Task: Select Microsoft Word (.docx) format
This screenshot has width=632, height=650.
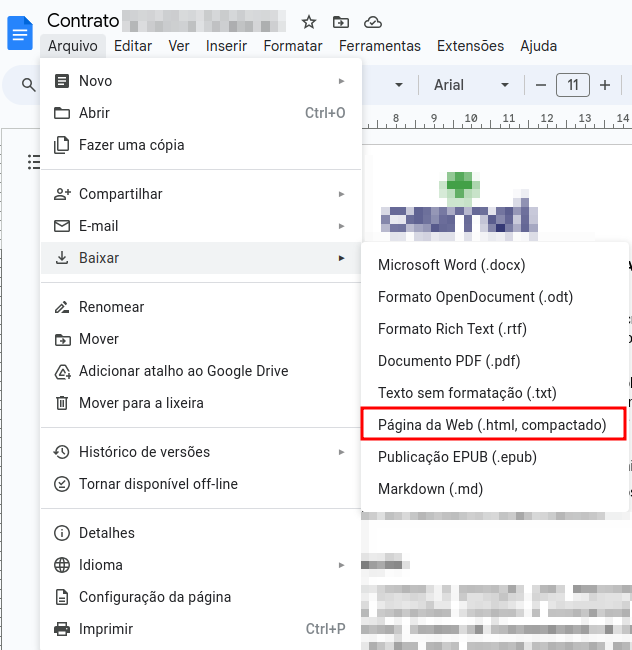Action: pos(451,265)
